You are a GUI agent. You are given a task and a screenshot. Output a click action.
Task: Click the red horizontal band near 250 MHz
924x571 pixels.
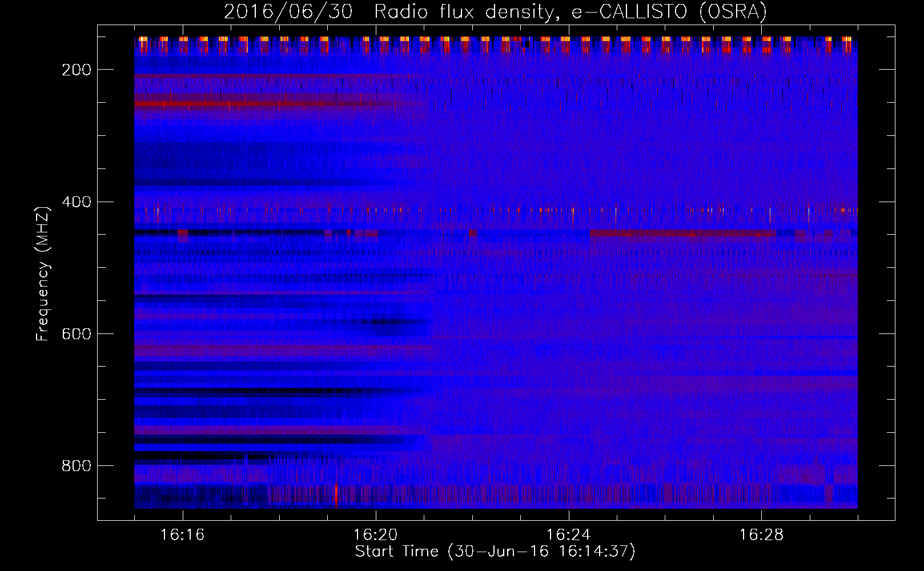pos(263,104)
